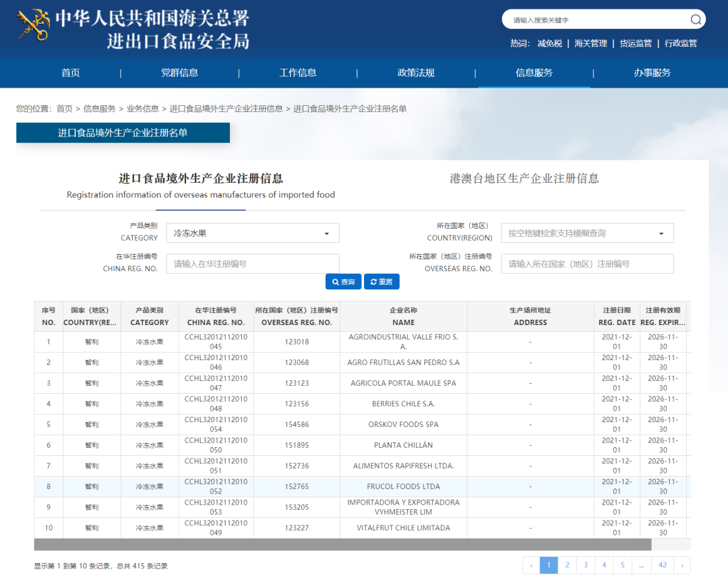The image size is (728, 578).
Task: Click the search magnifier icon in top bar
Action: coord(696,20)
